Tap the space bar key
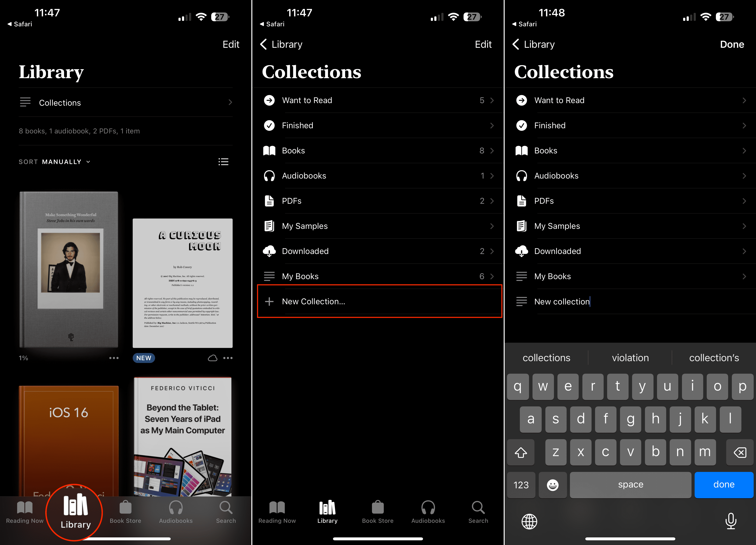Viewport: 756px width, 545px height. (x=631, y=485)
